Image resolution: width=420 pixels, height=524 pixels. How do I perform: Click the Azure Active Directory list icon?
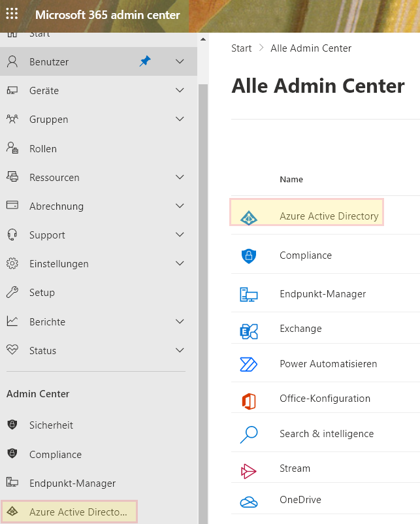click(249, 218)
